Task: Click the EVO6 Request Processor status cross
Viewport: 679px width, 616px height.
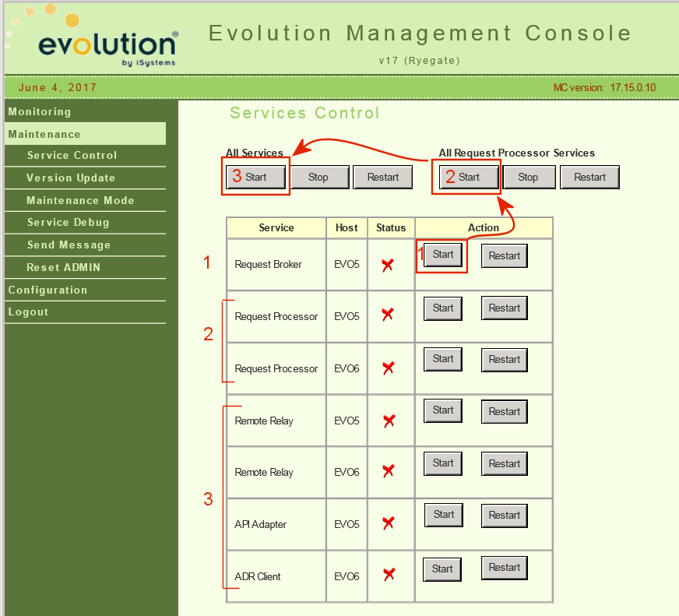Action: (x=390, y=368)
